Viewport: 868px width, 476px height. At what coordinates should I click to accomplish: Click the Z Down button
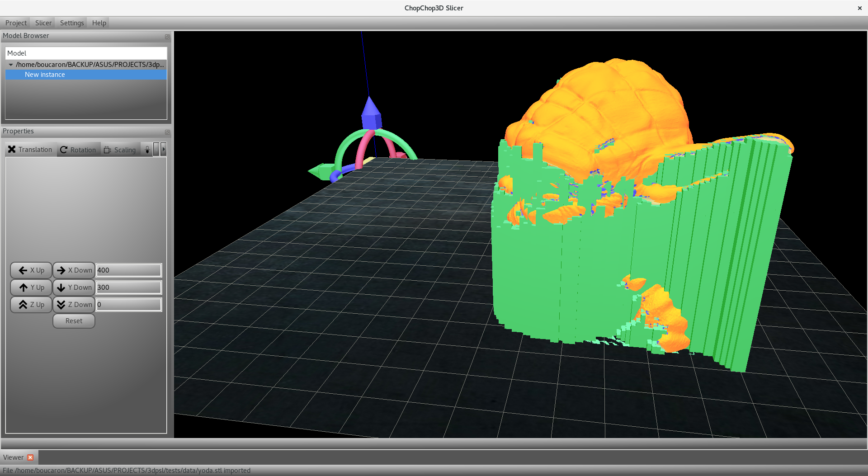tap(74, 305)
